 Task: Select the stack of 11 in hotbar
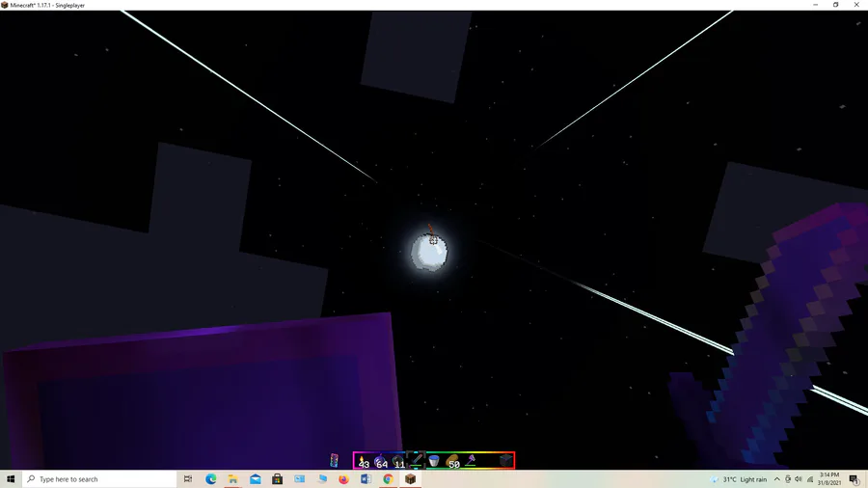coord(398,461)
